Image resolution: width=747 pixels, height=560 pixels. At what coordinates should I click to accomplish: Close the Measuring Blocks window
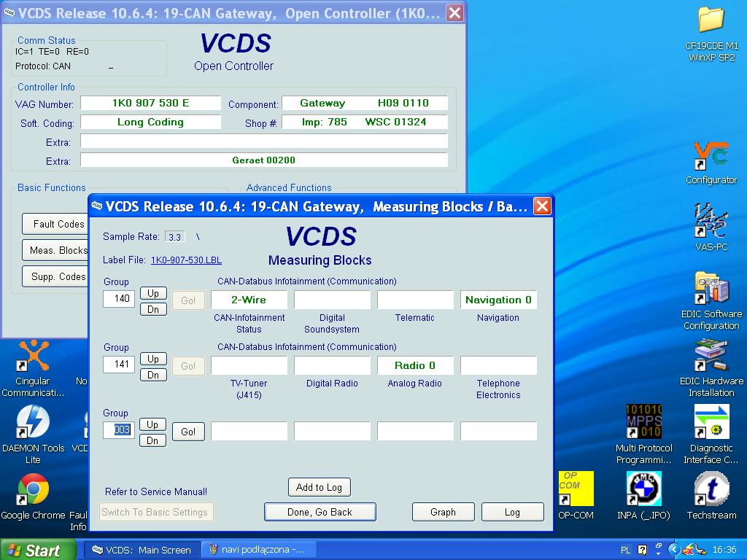pyautogui.click(x=542, y=206)
